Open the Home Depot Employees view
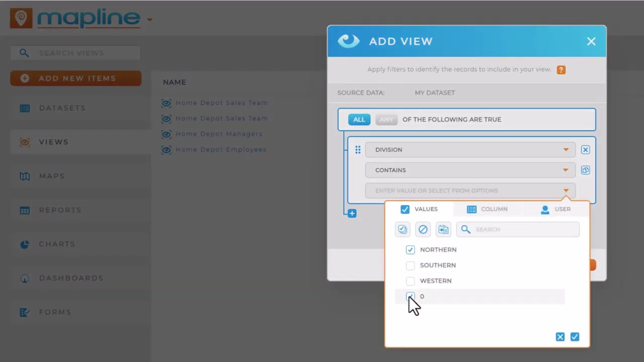This screenshot has width=644, height=362. 221,150
